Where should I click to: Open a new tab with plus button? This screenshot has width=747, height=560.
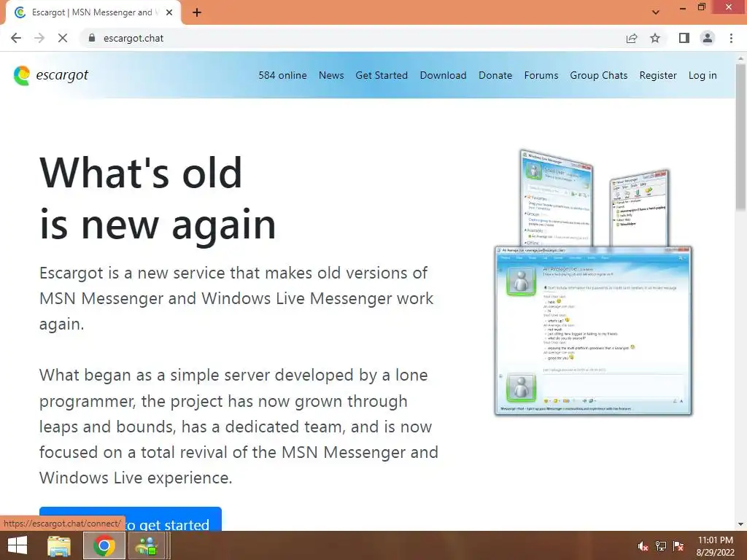(197, 12)
